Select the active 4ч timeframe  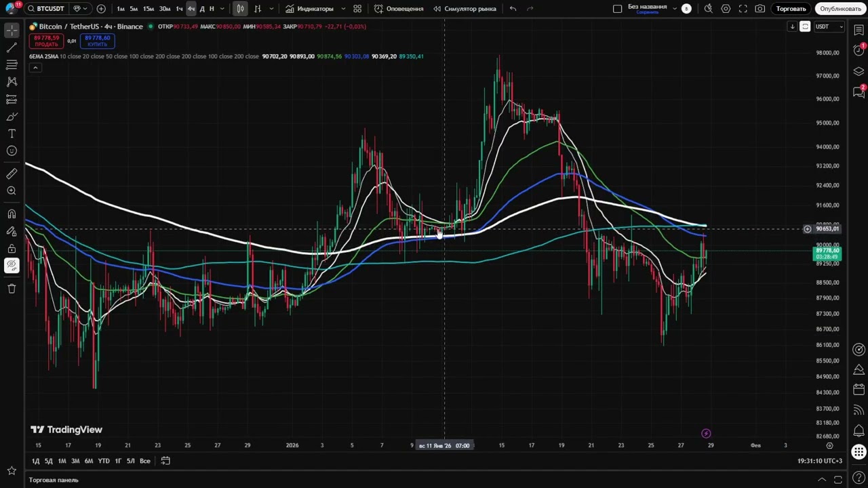(191, 9)
